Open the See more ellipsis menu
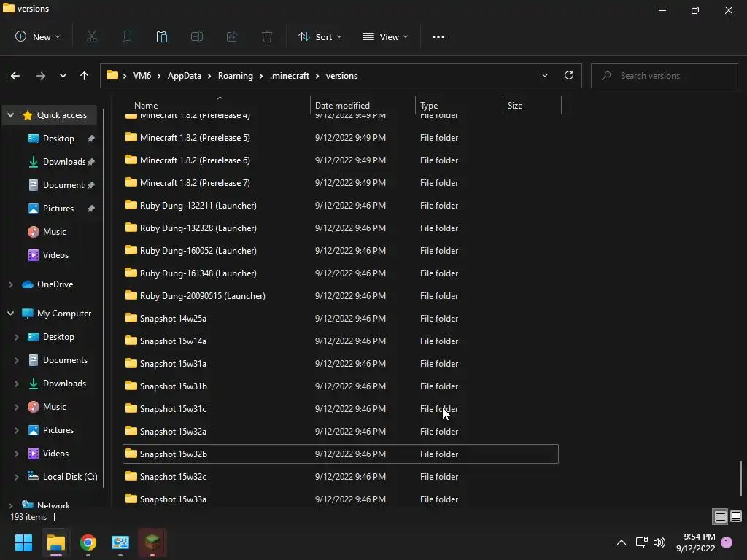Image resolution: width=747 pixels, height=560 pixels. 438,36
